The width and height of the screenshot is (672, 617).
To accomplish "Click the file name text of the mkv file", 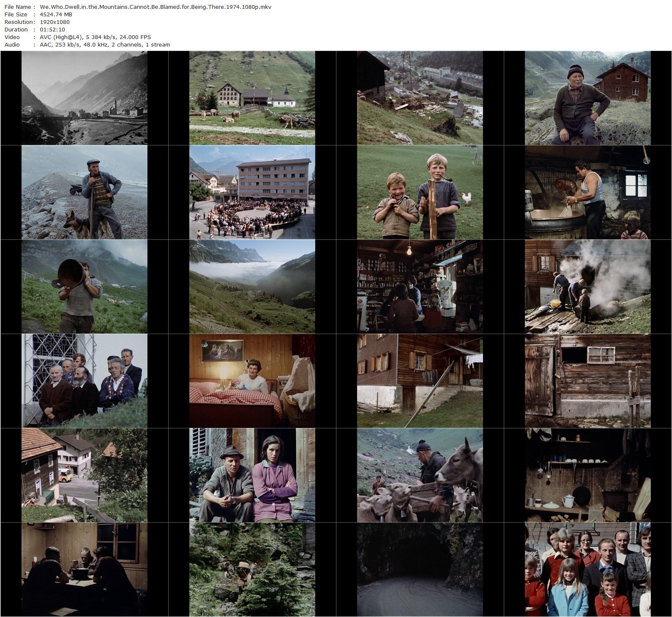I will tap(154, 7).
